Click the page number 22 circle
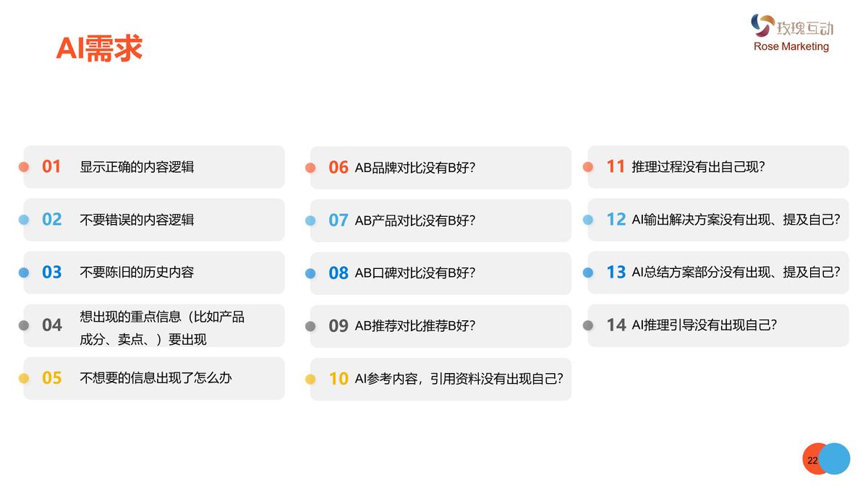The height and width of the screenshot is (488, 868). pyautogui.click(x=814, y=460)
